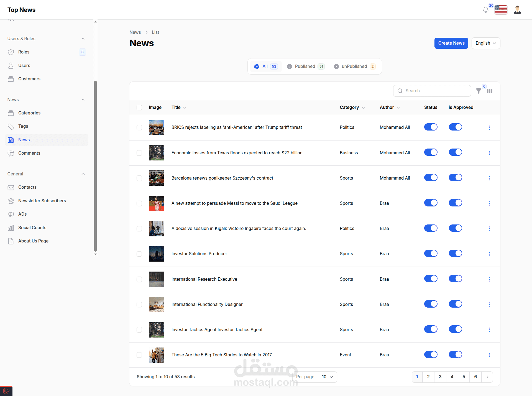Screen dimensions: 532x396
Task: Open the Per page 10 dropdown
Action: coord(327,377)
